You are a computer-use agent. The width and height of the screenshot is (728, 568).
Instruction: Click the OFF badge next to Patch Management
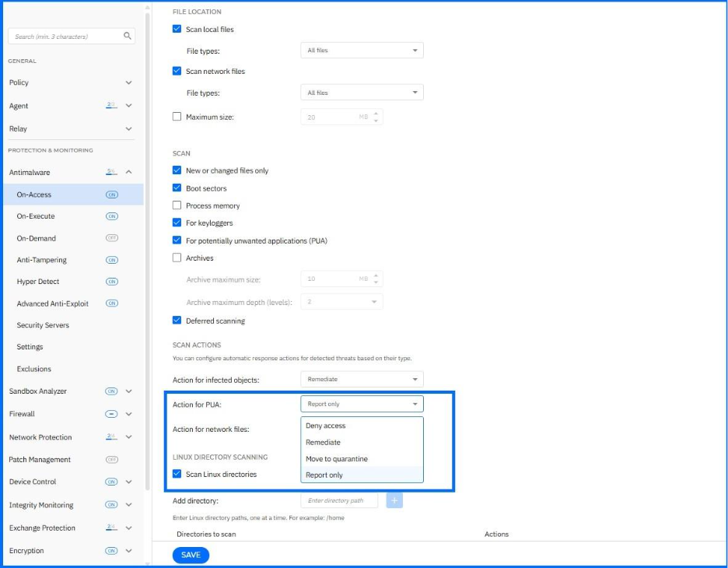click(x=112, y=460)
